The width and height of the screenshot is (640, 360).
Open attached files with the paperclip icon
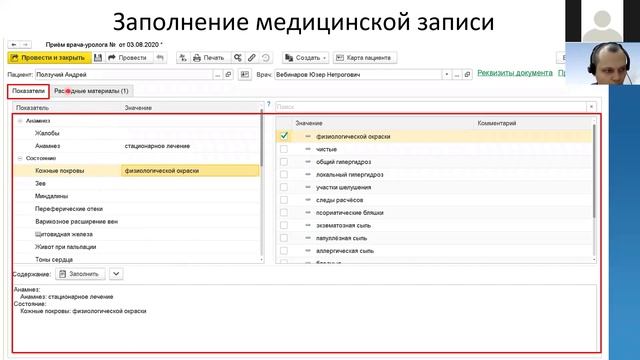click(251, 58)
